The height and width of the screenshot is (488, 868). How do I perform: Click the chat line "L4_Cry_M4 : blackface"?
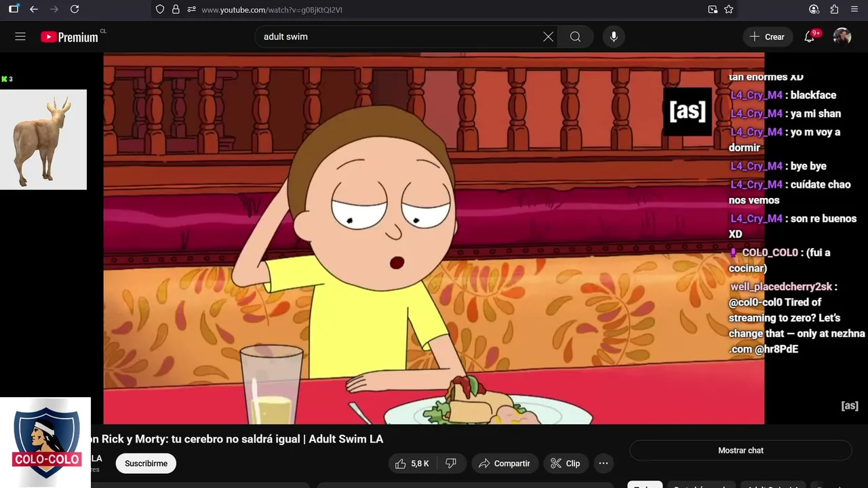tap(783, 95)
